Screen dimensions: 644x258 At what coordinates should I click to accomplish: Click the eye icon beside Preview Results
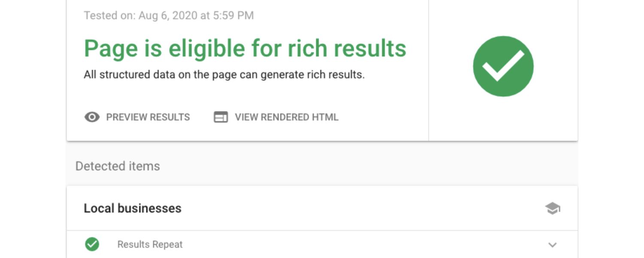[92, 117]
